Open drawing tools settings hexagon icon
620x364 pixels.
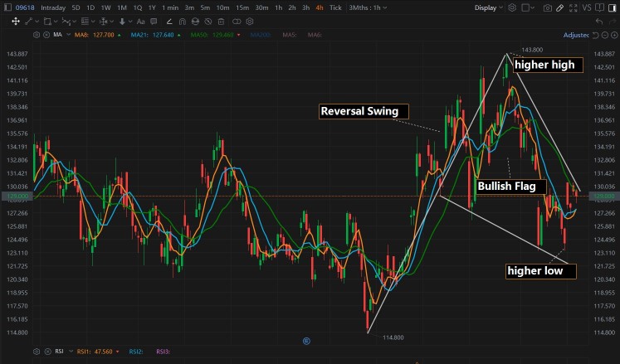tap(250, 22)
